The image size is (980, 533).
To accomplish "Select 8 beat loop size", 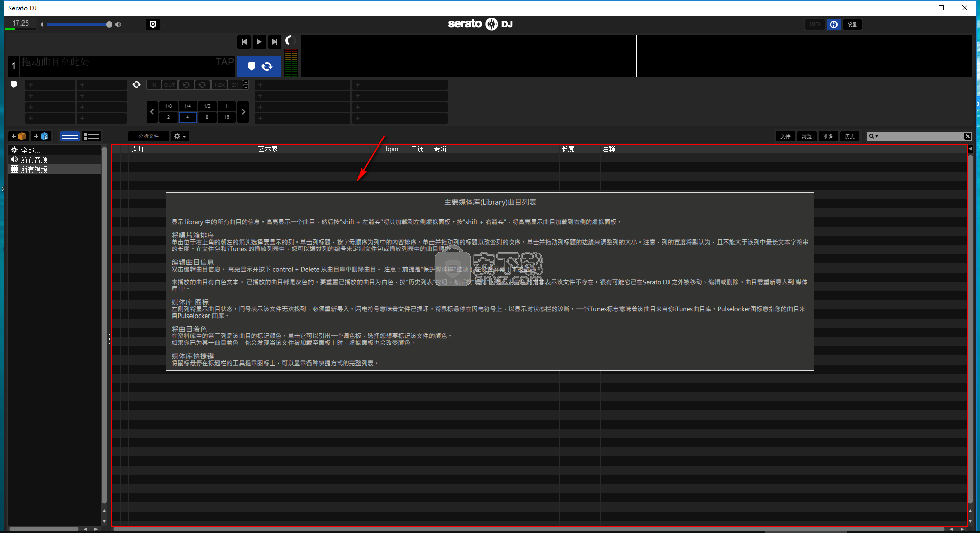I will pyautogui.click(x=207, y=117).
